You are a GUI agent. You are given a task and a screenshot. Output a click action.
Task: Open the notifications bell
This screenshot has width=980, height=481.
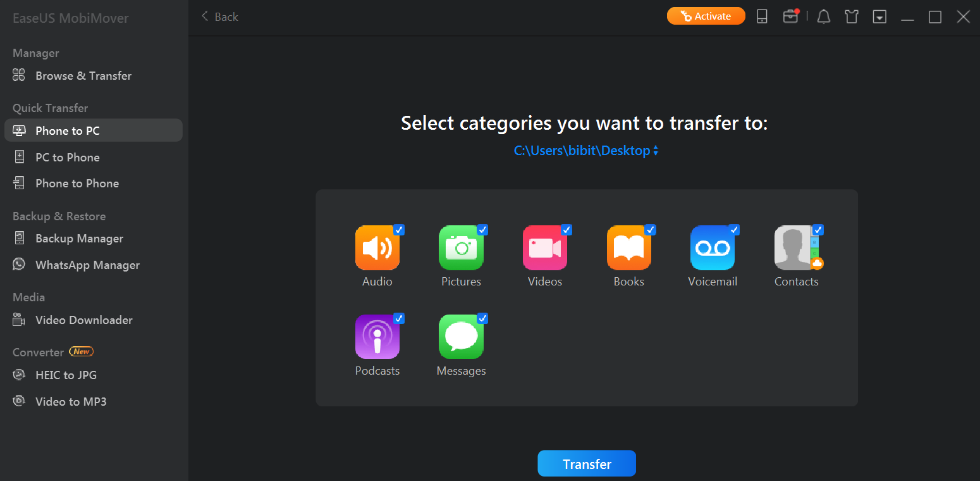[823, 16]
